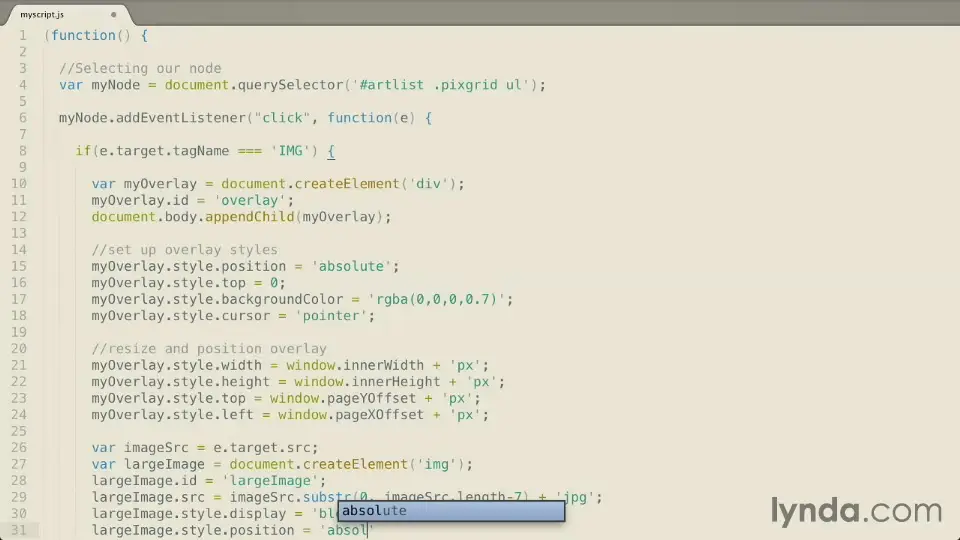Image resolution: width=960 pixels, height=540 pixels.
Task: Click the '#artlist .pixgrid ul' string
Action: (x=441, y=85)
